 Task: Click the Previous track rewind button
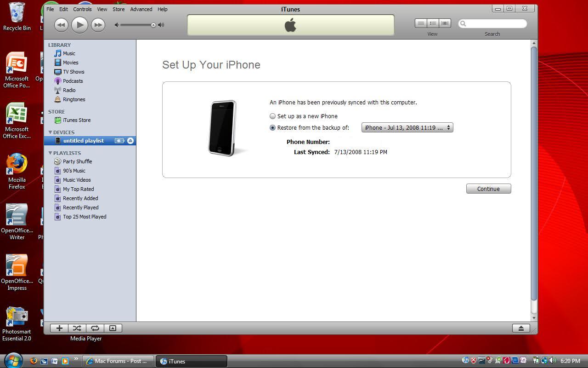(61, 25)
